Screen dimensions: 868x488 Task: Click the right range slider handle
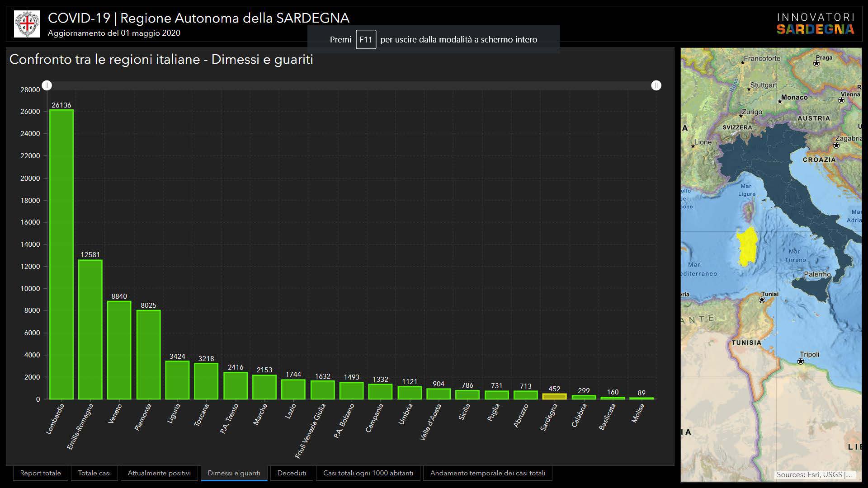coord(656,85)
